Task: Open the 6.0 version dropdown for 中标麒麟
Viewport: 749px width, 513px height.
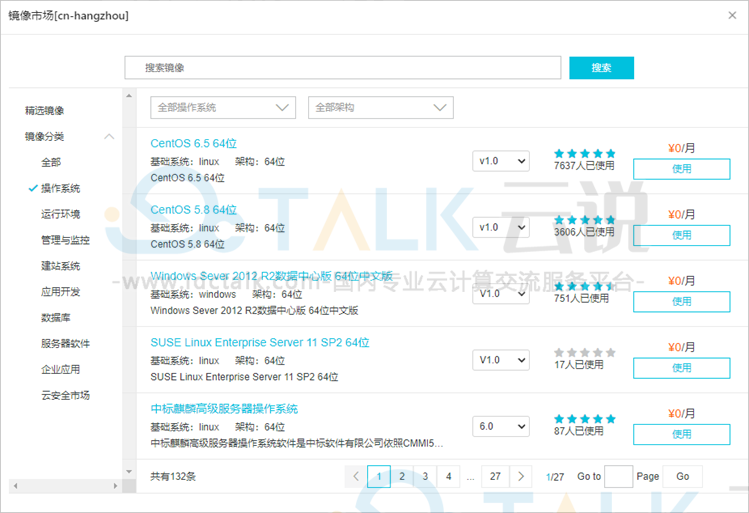Action: 501,426
